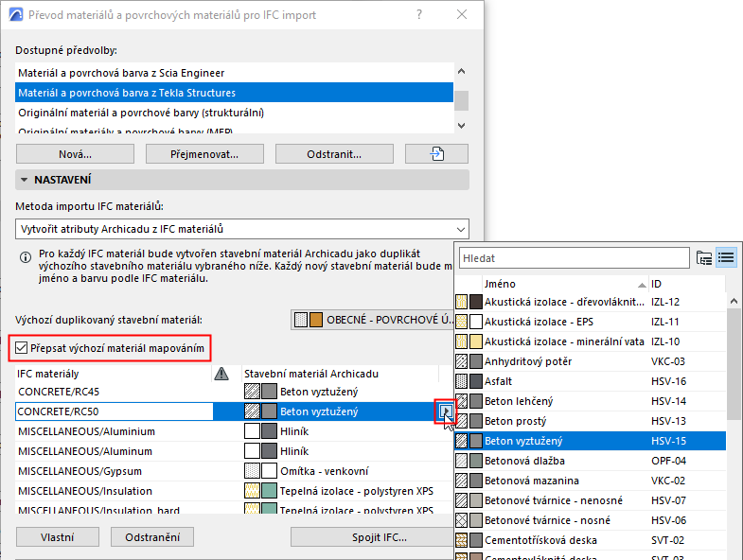
Task: Click the Odstranění button
Action: point(152,537)
